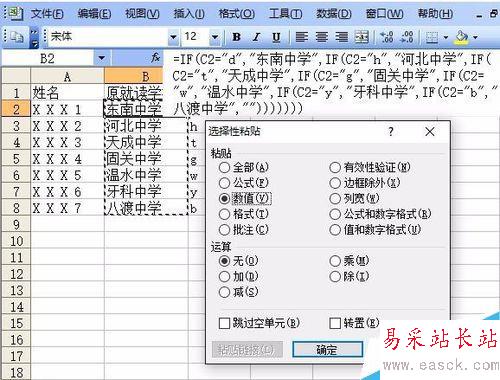Screen dimensions: 500x380
Task: Open 格式(O) menu
Action: pyautogui.click(x=237, y=14)
